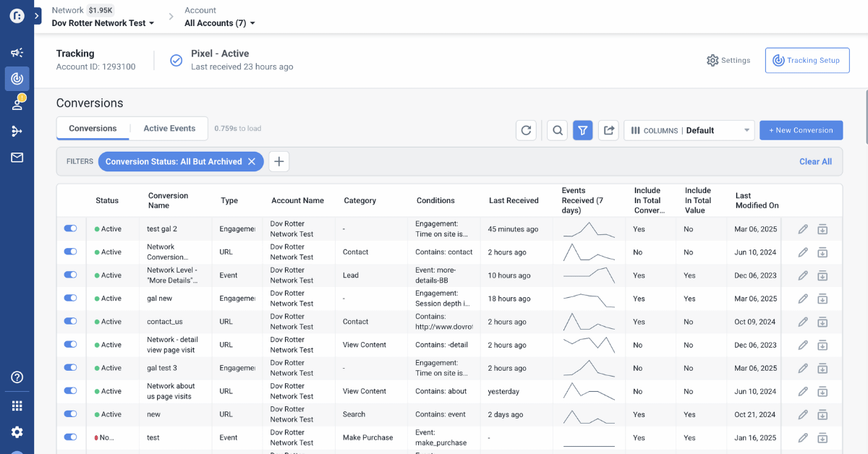
Task: Toggle status switch for Network Conversion row
Action: coord(70,252)
